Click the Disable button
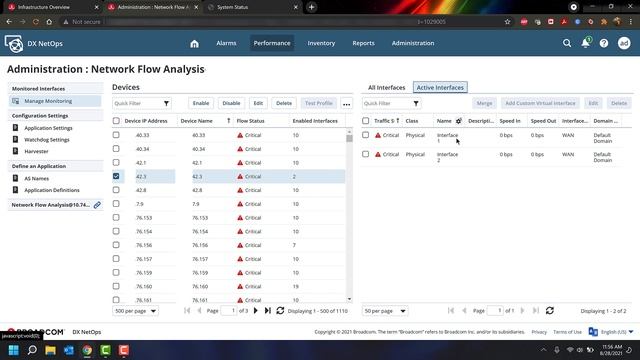 coord(231,103)
